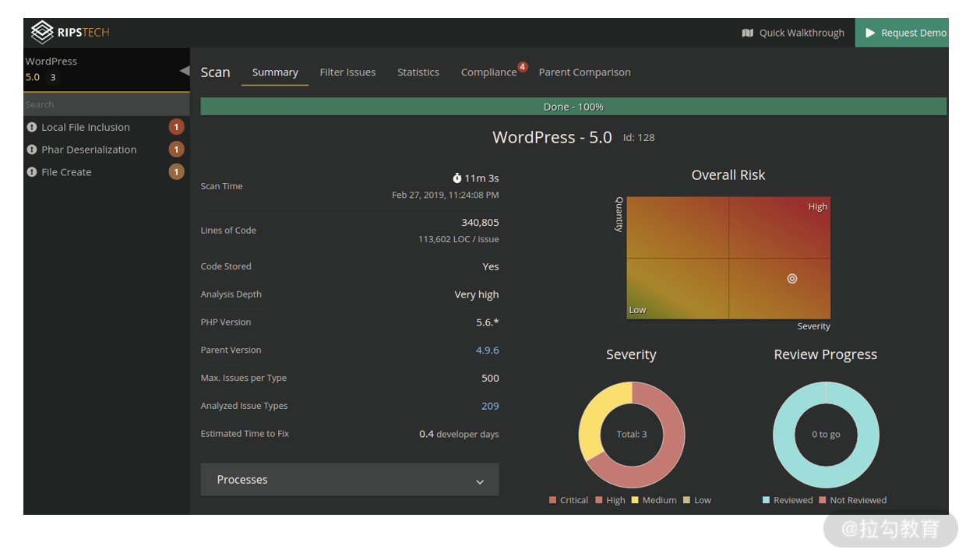Click the Done - 100% progress bar
973x560 pixels.
(573, 107)
